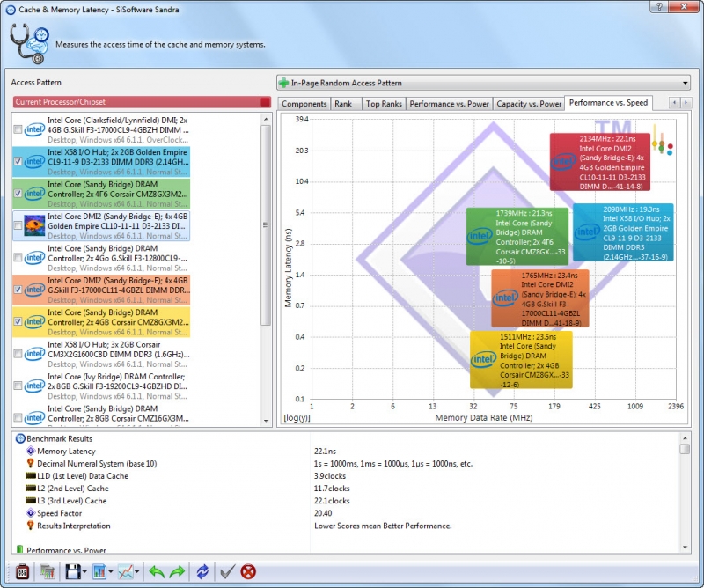This screenshot has height=588, width=704.
Task: Switch to the Components tab
Action: point(304,104)
